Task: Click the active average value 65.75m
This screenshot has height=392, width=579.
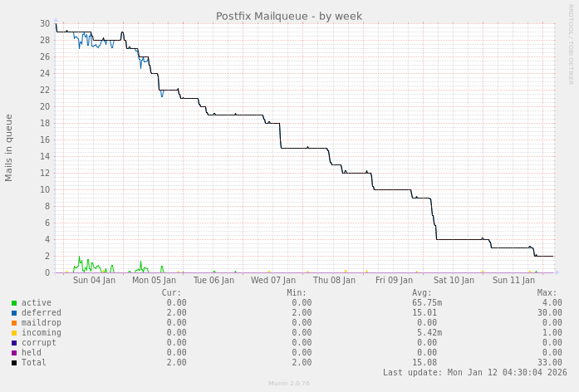Action: tap(427, 302)
